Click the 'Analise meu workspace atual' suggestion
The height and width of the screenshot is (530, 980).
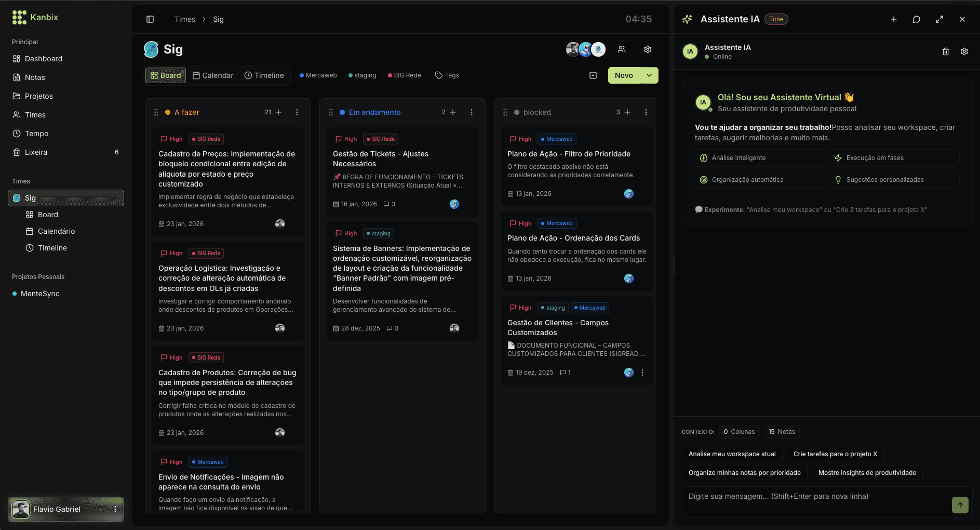click(x=732, y=454)
